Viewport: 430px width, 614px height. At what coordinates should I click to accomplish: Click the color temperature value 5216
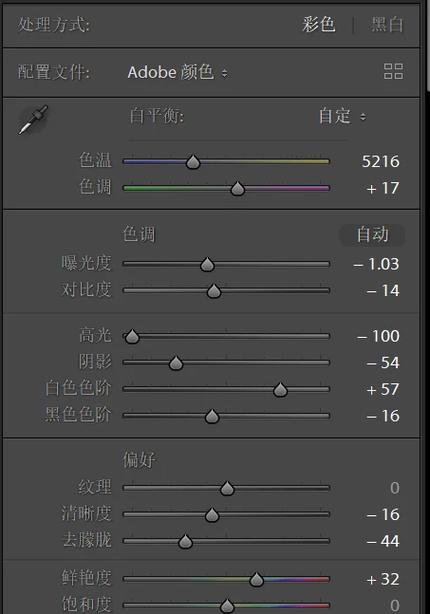pos(380,161)
